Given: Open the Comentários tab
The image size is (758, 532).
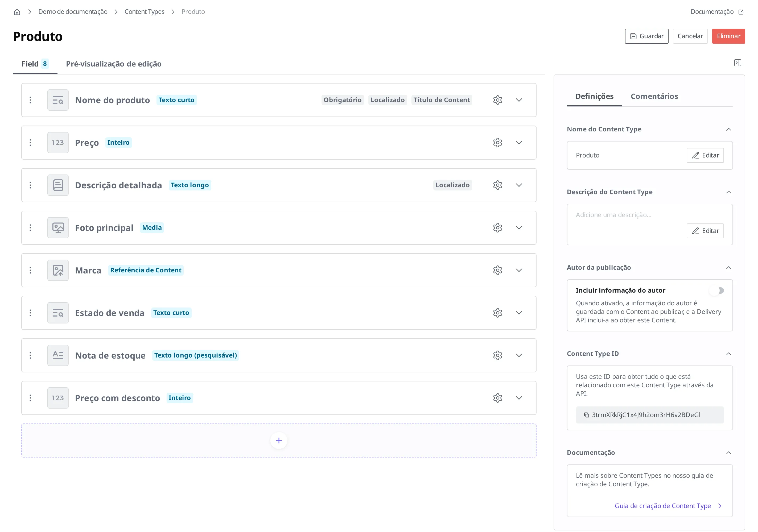Looking at the screenshot, I should click(654, 96).
